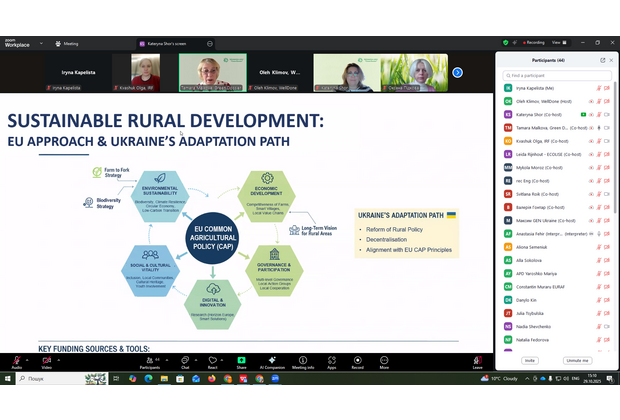
Task: Open AI Companion from the toolbar
Action: (272, 361)
